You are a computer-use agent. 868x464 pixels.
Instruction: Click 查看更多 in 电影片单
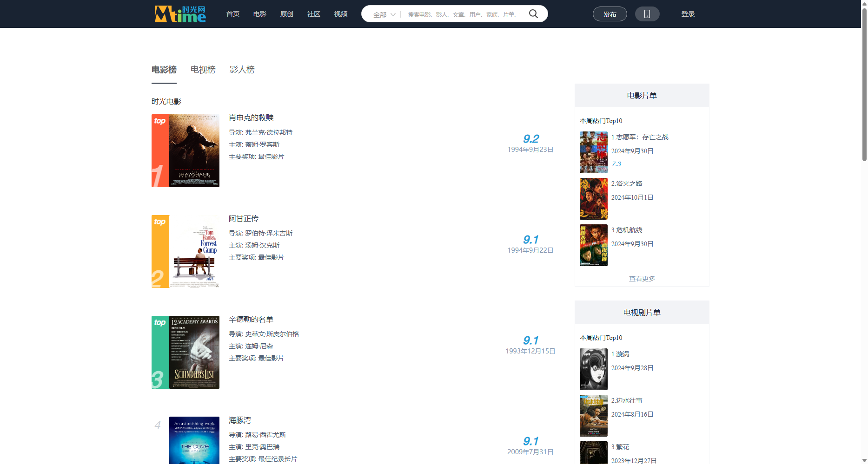tap(642, 279)
